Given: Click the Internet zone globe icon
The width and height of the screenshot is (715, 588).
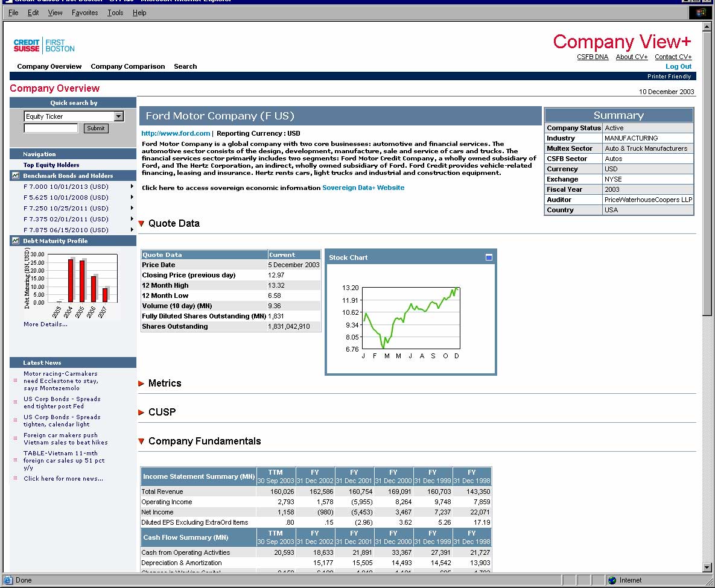Looking at the screenshot, I should point(612,580).
